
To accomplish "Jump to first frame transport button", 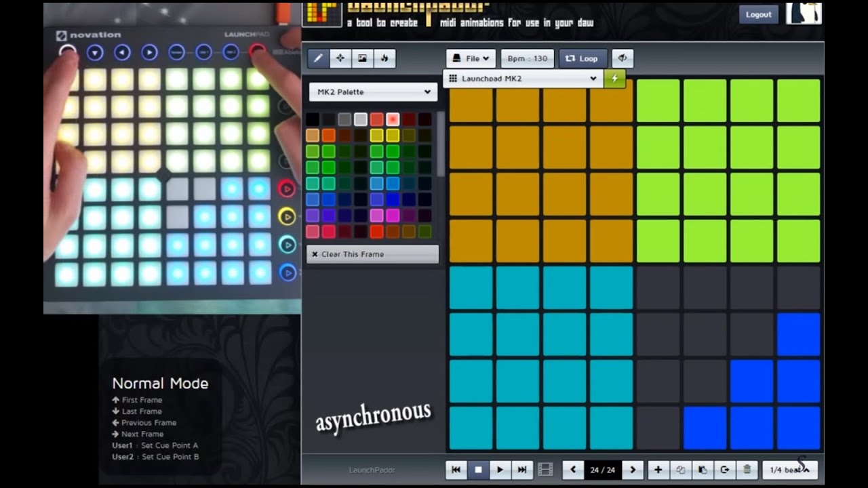I will (456, 470).
